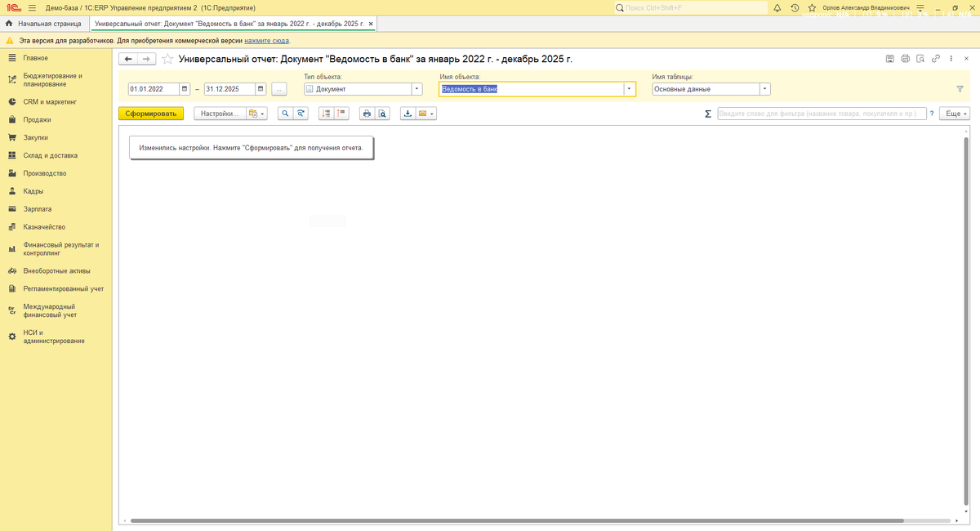Viewport: 980px width, 531px height.
Task: Focus the global search field Поиск
Action: pyautogui.click(x=691, y=7)
